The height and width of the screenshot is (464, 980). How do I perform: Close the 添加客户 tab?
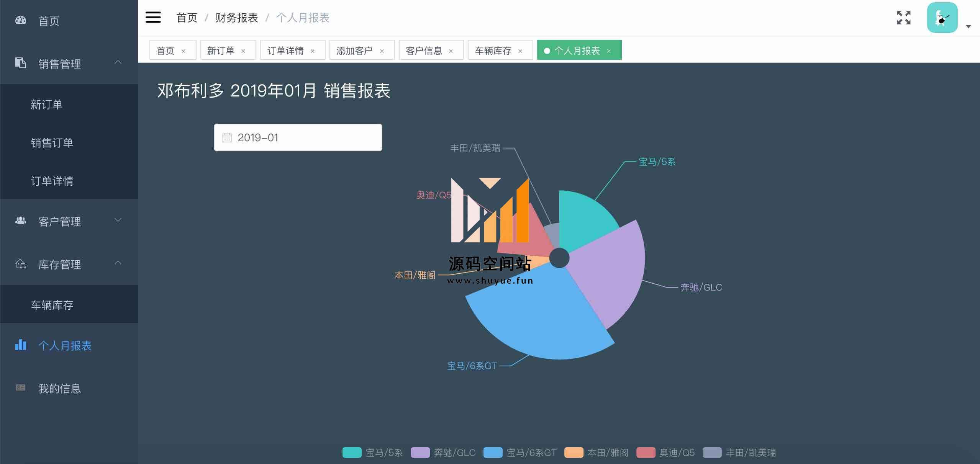pos(382,51)
